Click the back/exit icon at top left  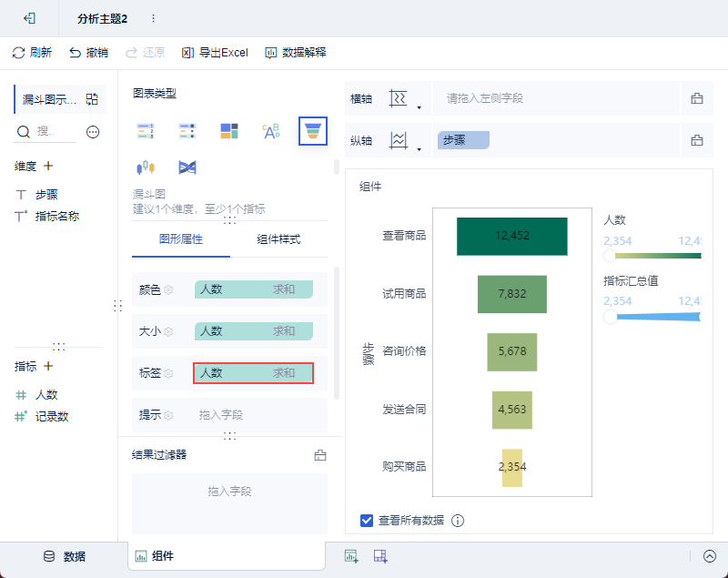(29, 18)
